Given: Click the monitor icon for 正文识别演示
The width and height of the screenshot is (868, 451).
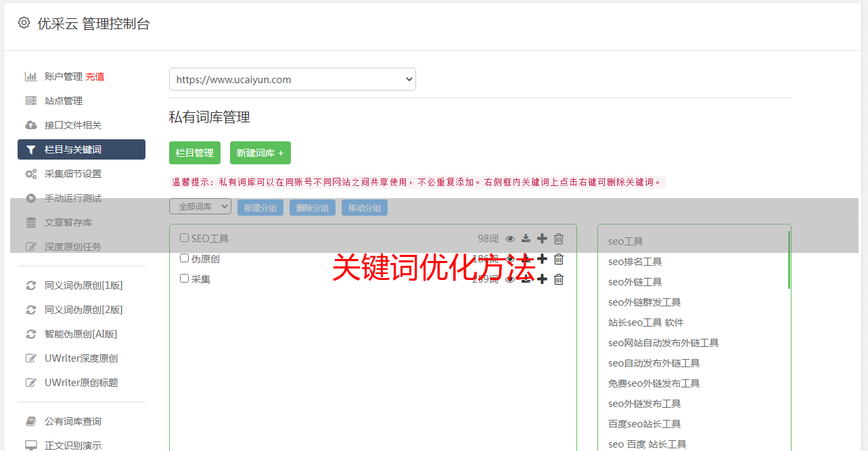Looking at the screenshot, I should point(31,446).
